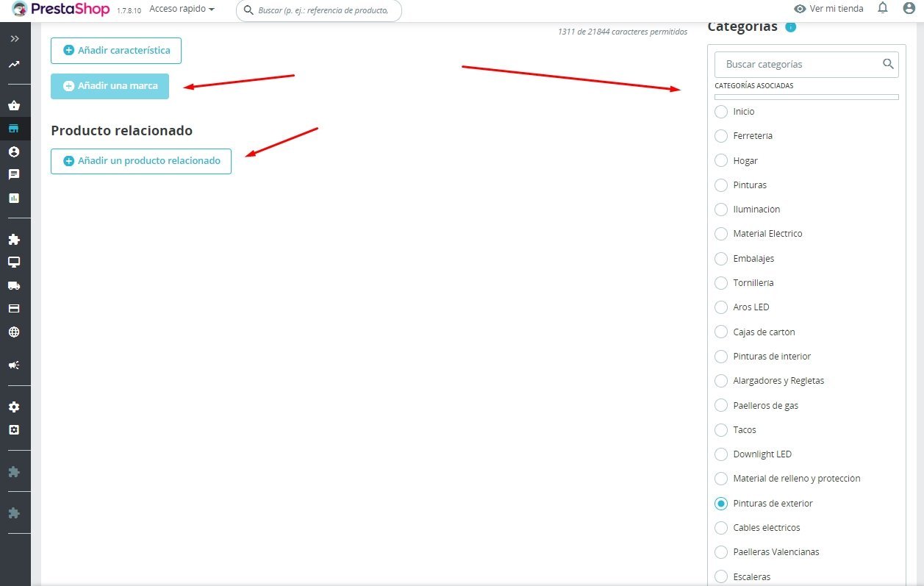This screenshot has height=586, width=924.
Task: Select the Pinturas de interior radio
Action: pos(721,357)
